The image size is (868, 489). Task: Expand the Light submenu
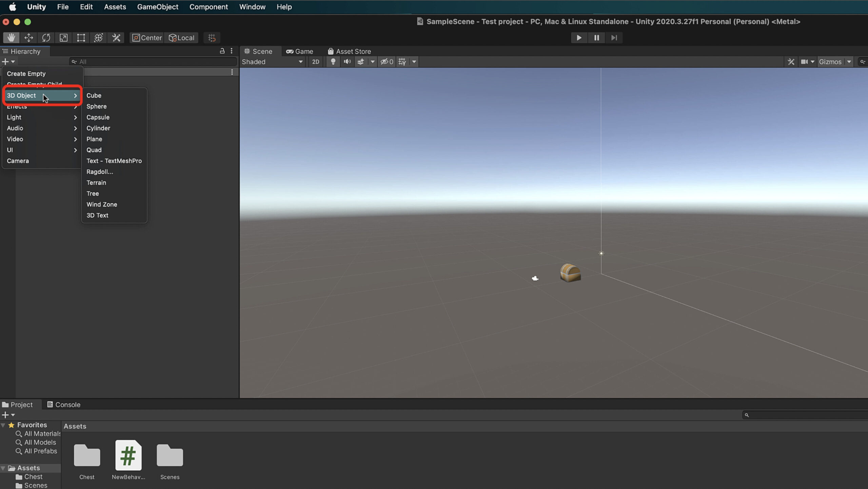coord(42,117)
